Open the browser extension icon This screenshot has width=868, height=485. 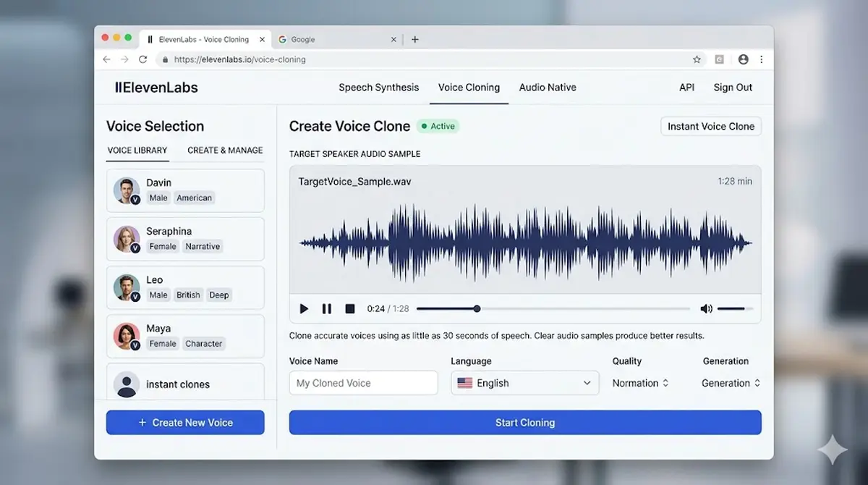[x=720, y=59]
